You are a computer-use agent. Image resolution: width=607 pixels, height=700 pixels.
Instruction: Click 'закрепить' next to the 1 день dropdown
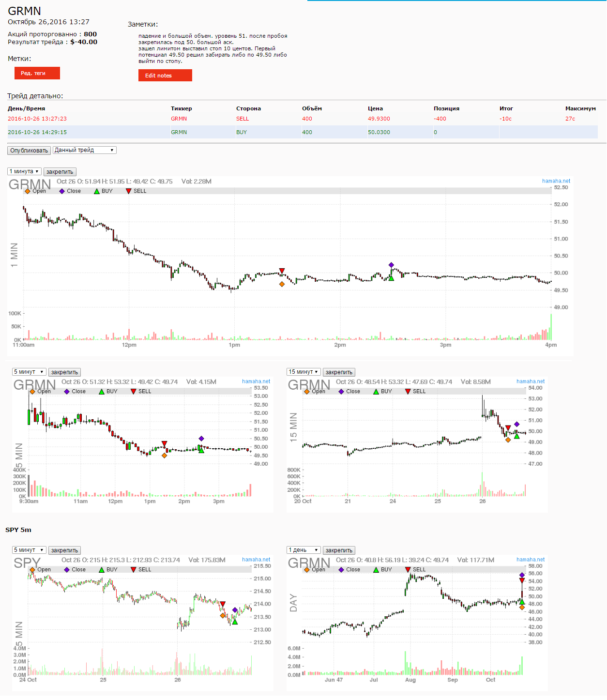(x=339, y=550)
